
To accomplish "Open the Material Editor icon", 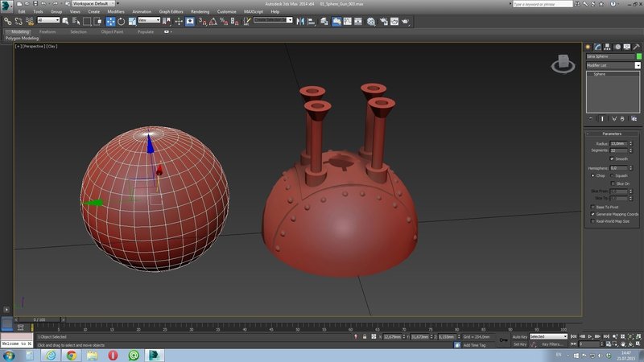I will click(x=371, y=21).
